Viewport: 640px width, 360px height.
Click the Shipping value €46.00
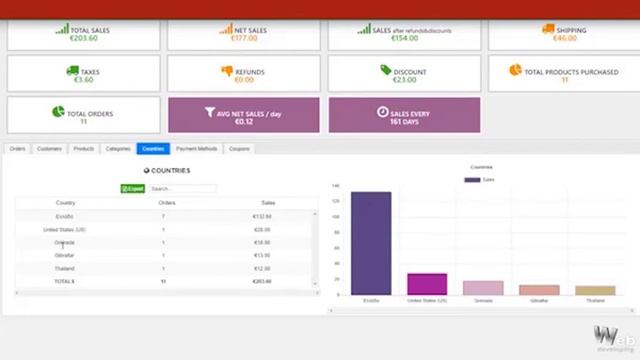tap(565, 38)
